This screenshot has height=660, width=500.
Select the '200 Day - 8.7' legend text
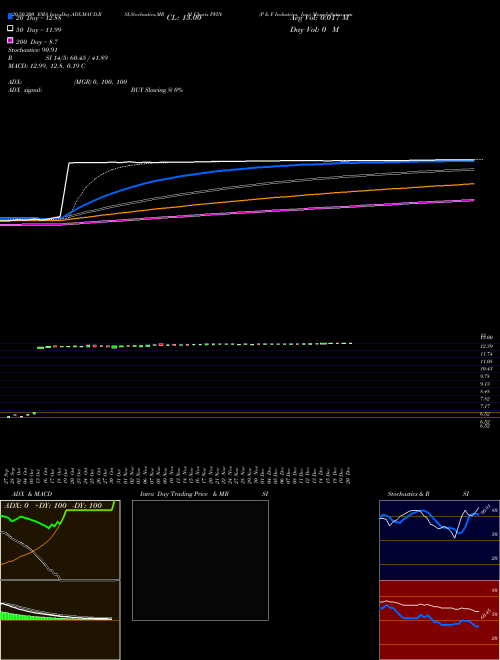pyautogui.click(x=37, y=42)
